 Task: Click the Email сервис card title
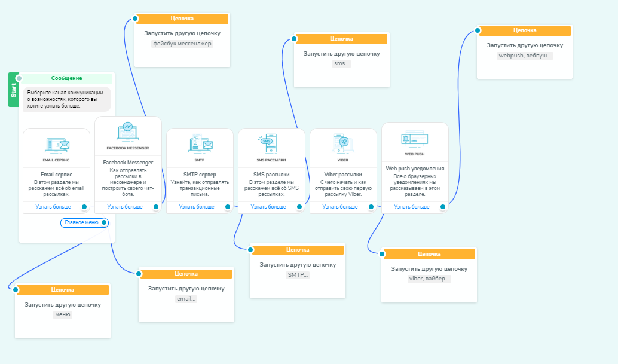[x=56, y=174]
